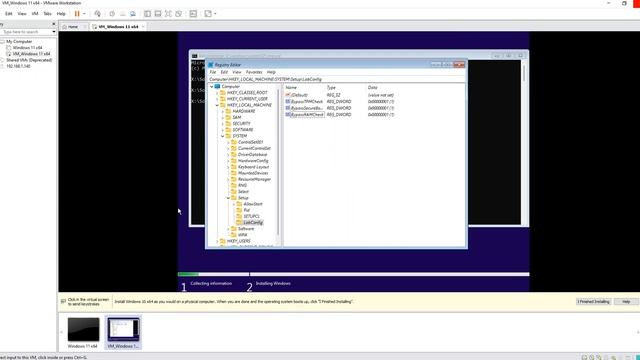Select the ControlSet001 key

click(251, 142)
